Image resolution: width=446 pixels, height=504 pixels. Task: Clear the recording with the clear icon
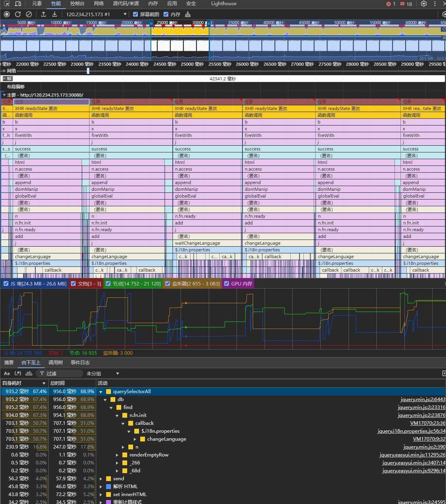pos(29,14)
